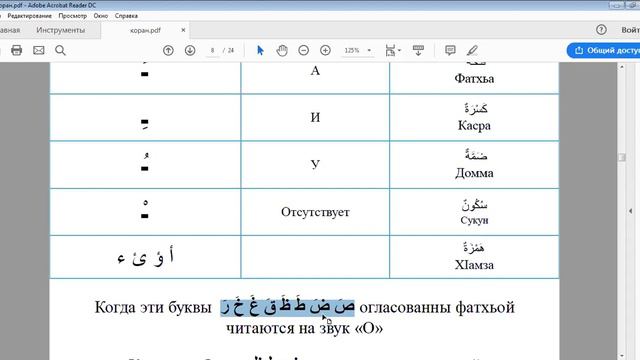Choose the selection arrow tool

(260, 50)
